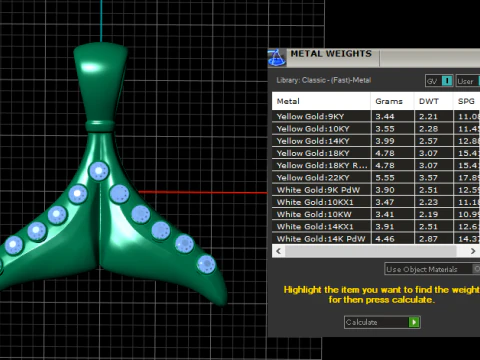The image size is (480, 360).
Task: Click the SPG column header
Action: point(467,101)
